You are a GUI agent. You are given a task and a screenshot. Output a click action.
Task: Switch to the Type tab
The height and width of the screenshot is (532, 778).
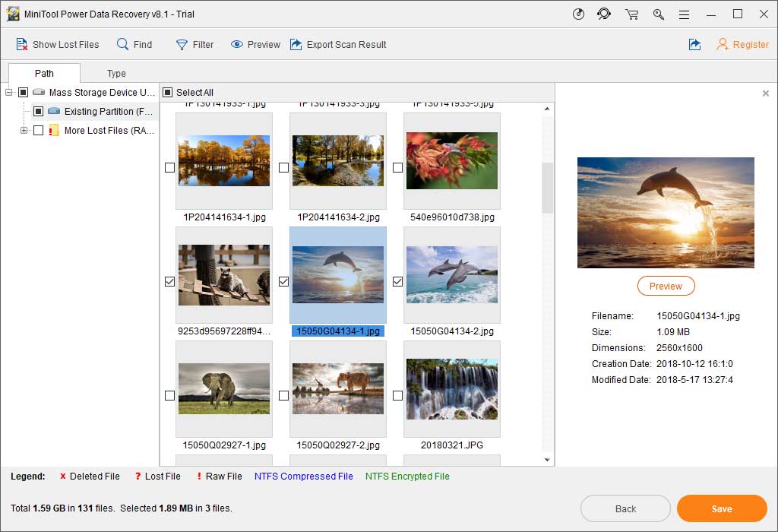tap(116, 74)
